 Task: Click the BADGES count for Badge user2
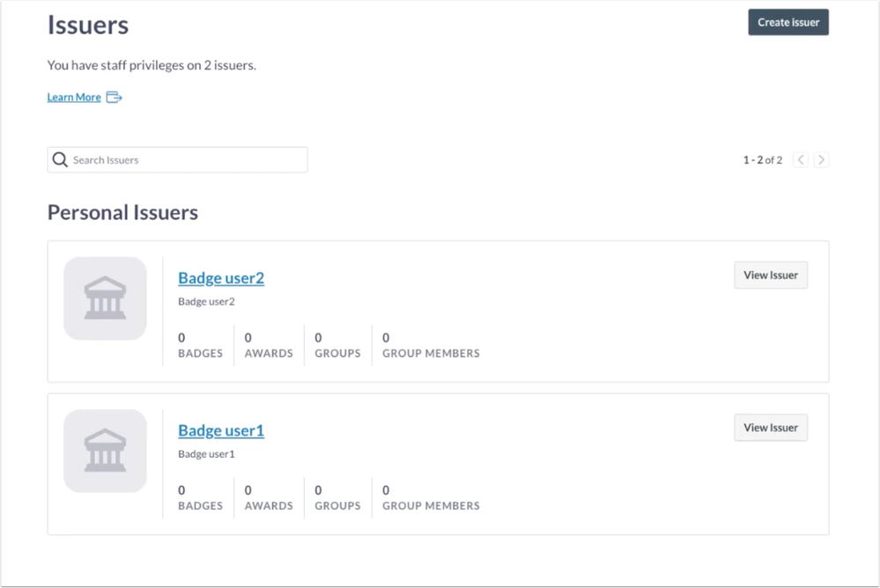point(199,345)
